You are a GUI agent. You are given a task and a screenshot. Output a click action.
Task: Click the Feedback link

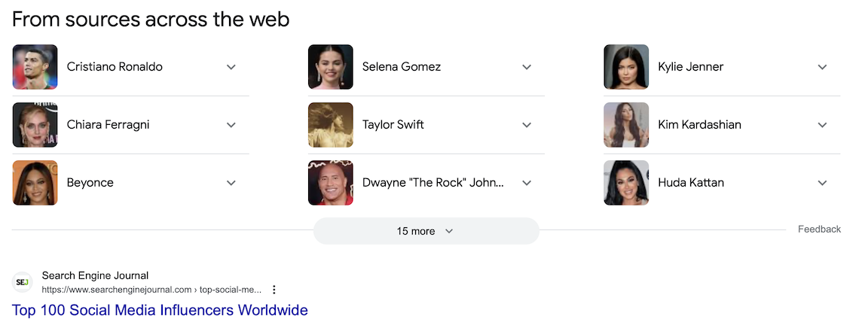point(819,229)
